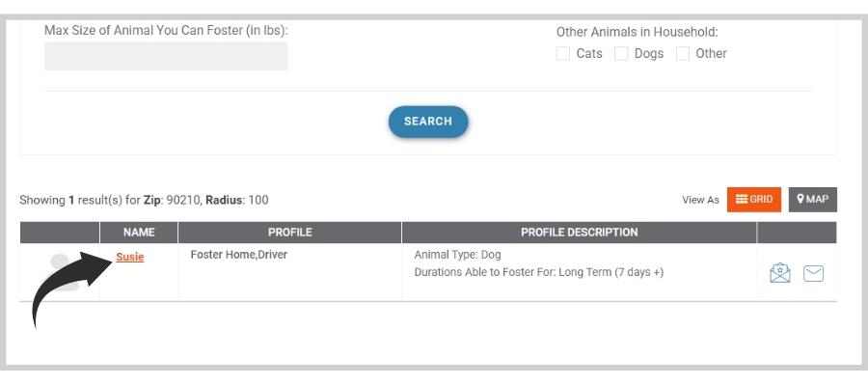Click Susie's gray avatar silhouette
The width and height of the screenshot is (868, 386).
point(58,271)
